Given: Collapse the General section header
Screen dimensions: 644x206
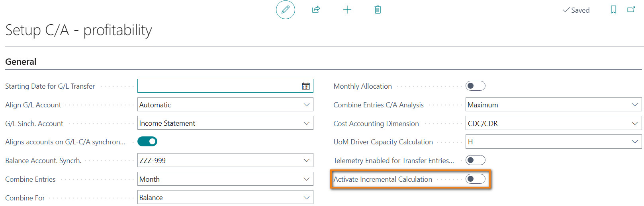Looking at the screenshot, I should tap(21, 62).
